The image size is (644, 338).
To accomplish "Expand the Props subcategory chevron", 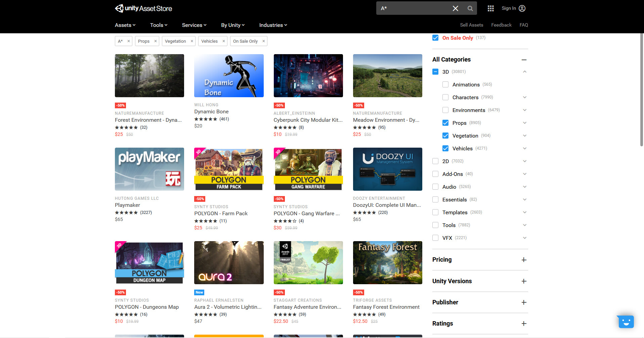I will [524, 123].
